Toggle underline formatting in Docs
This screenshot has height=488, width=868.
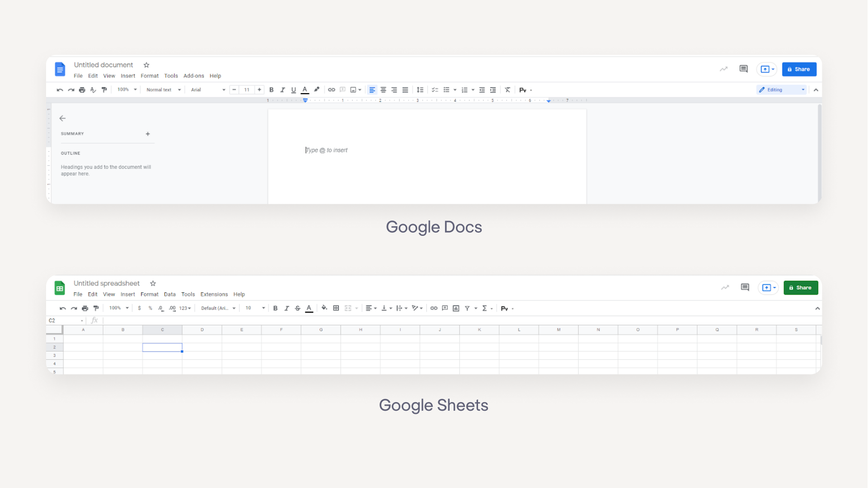tap(294, 89)
